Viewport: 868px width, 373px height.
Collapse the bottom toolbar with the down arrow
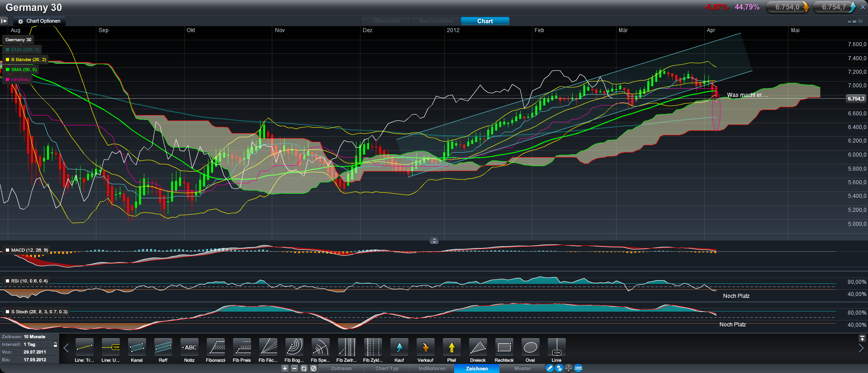862,338
